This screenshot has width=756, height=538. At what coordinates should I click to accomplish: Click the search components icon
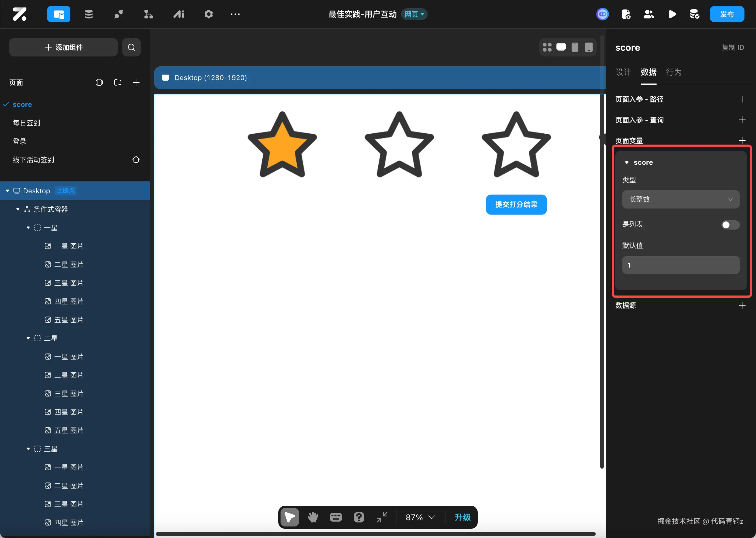tap(131, 47)
